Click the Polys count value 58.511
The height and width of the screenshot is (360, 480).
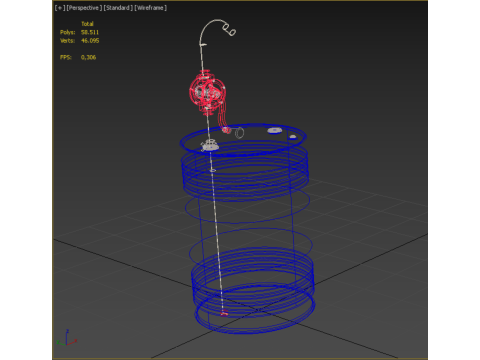tap(90, 32)
